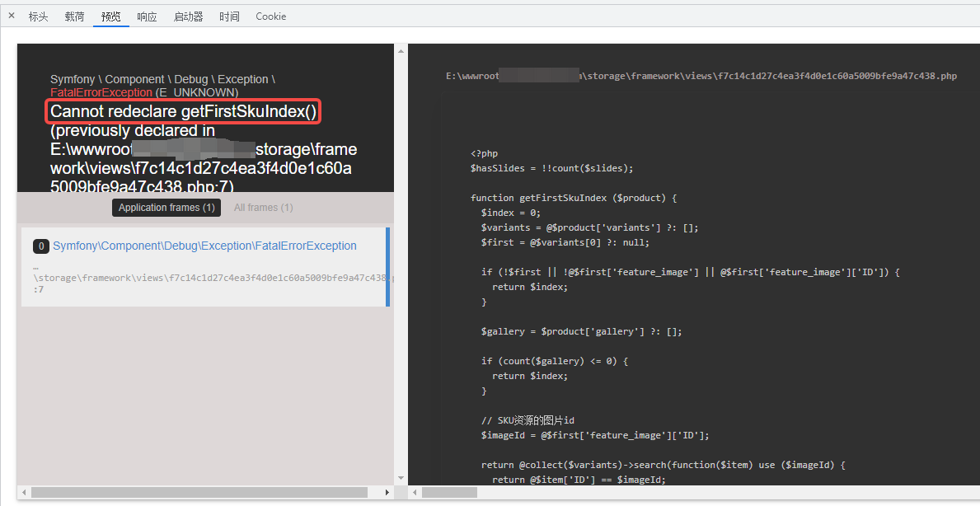This screenshot has height=506, width=980.
Task: Click the left panel horizontal scrollbar thumb
Action: pos(199,492)
